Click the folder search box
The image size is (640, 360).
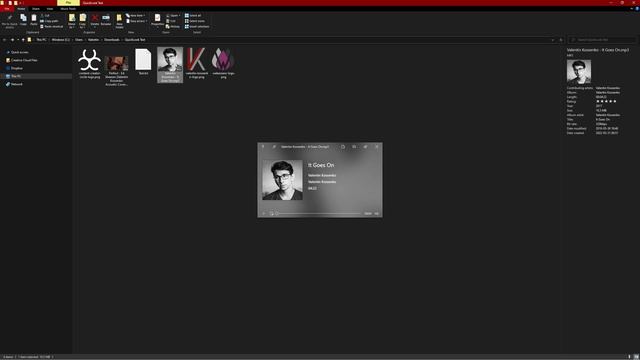602,40
